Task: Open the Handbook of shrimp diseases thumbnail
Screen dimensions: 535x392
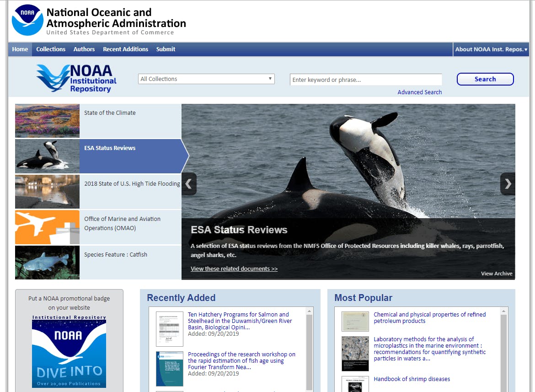Action: tap(355, 384)
